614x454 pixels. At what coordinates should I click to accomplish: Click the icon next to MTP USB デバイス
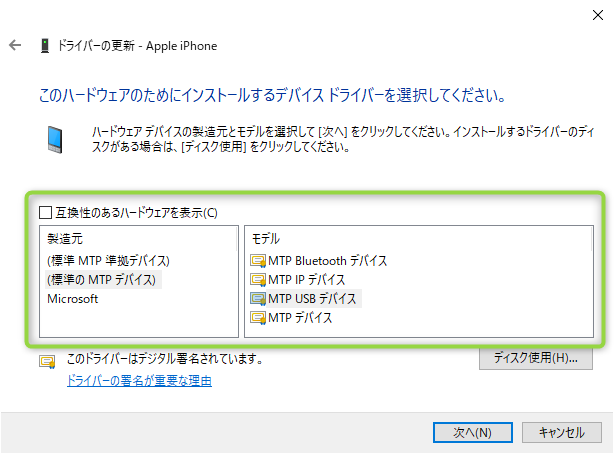pos(258,299)
